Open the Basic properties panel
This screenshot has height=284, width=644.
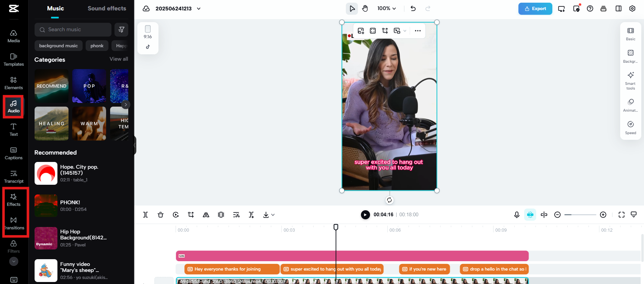631,34
